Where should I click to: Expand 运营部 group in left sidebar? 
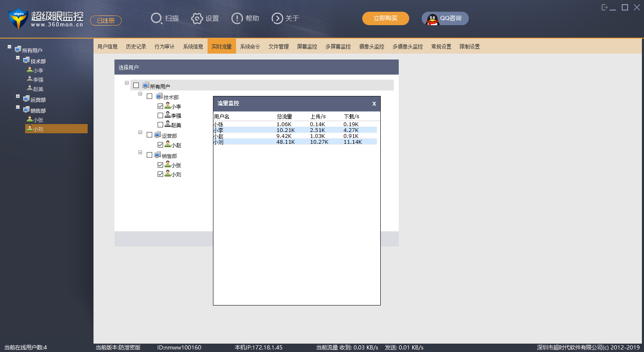18,96
